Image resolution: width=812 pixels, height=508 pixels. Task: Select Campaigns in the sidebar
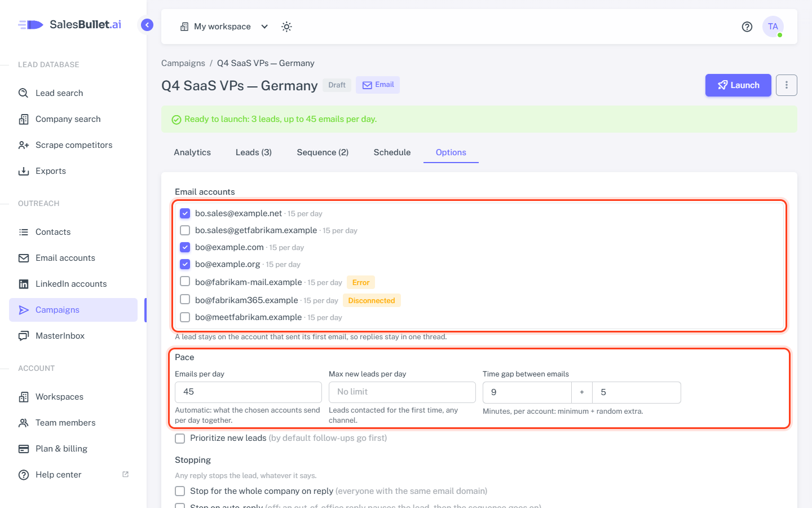tap(73, 310)
